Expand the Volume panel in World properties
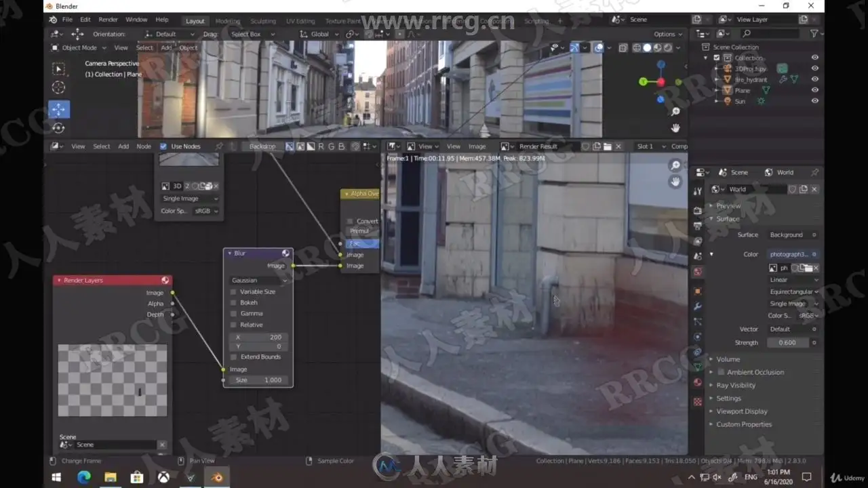This screenshot has width=868, height=488. [728, 359]
